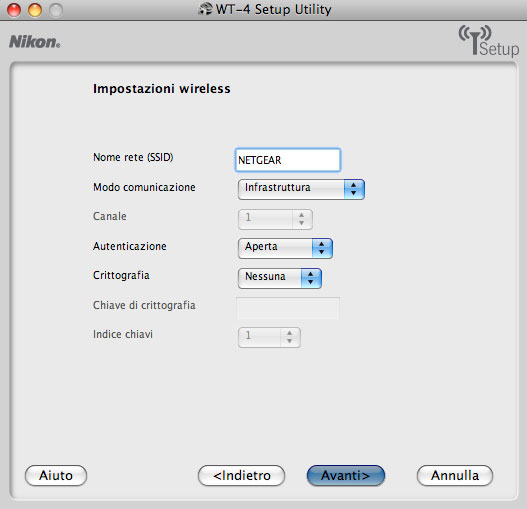Increase Indice chiavi with the up arrow

coord(289,333)
